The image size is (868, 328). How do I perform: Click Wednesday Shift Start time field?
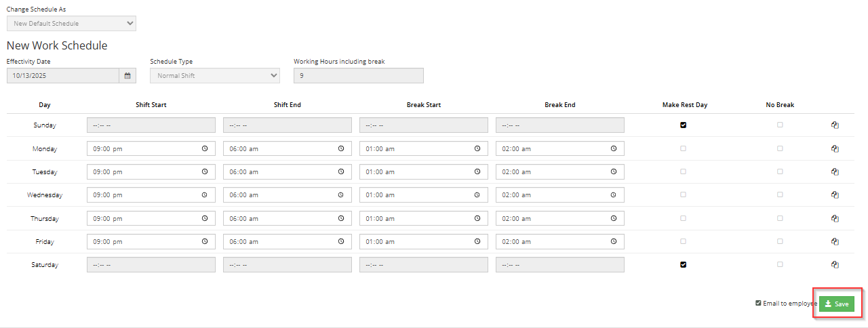(142, 195)
